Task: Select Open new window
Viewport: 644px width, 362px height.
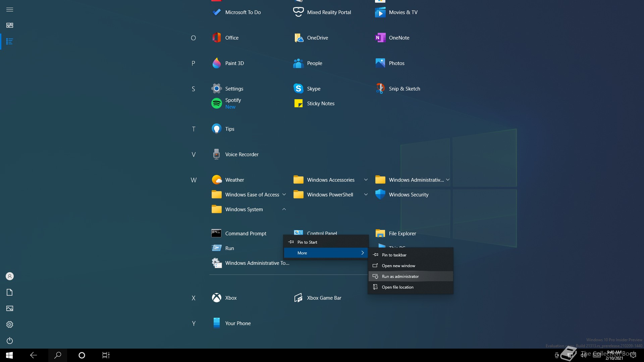Action: coord(411,266)
